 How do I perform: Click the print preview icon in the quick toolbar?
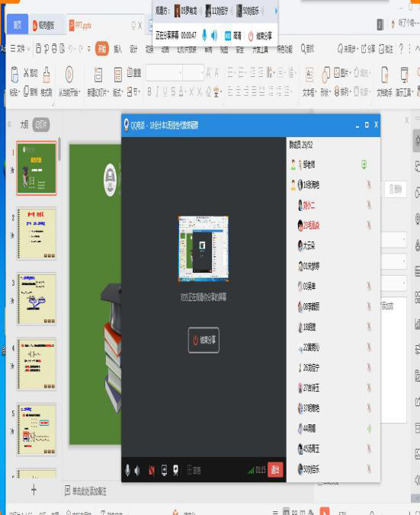click(62, 49)
